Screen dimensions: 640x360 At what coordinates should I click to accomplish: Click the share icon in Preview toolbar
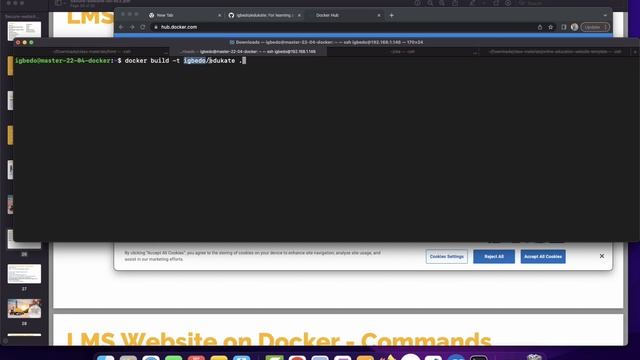click(455, 3)
